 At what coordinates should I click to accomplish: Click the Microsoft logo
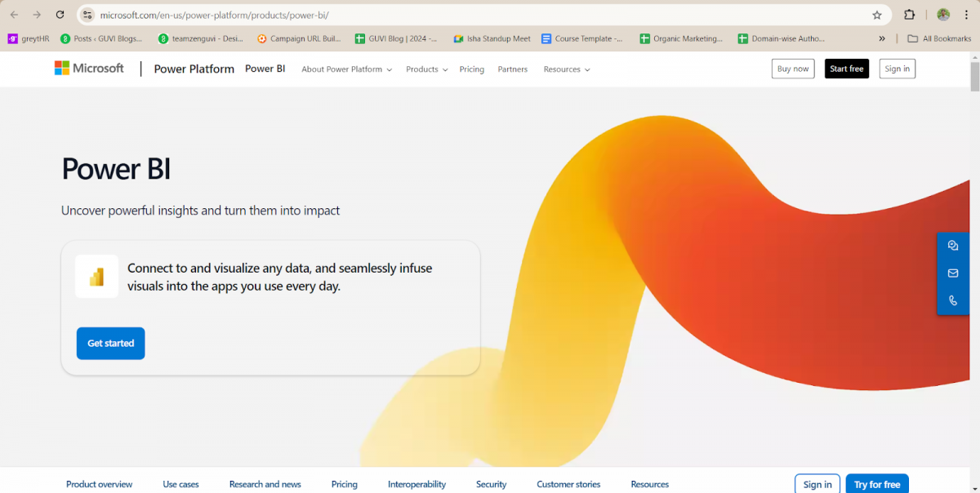pyautogui.click(x=89, y=69)
